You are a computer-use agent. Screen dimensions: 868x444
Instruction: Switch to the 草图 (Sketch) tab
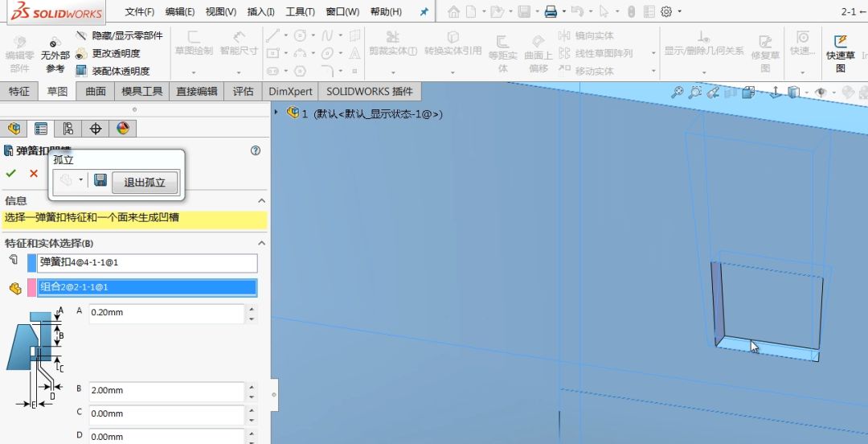57,92
